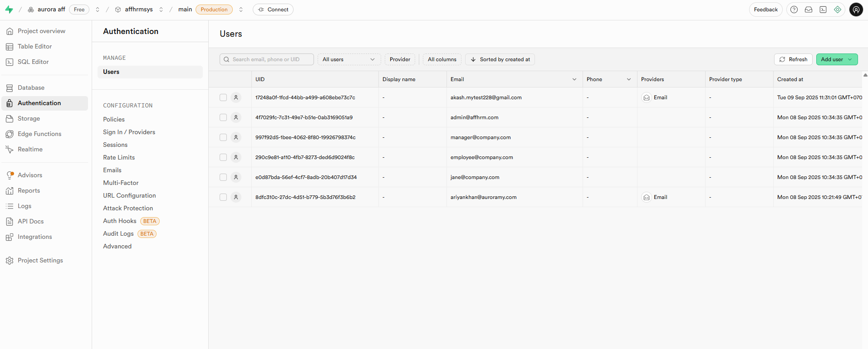Open the SQL Editor sidebar icon
This screenshot has height=349, width=868.
10,62
